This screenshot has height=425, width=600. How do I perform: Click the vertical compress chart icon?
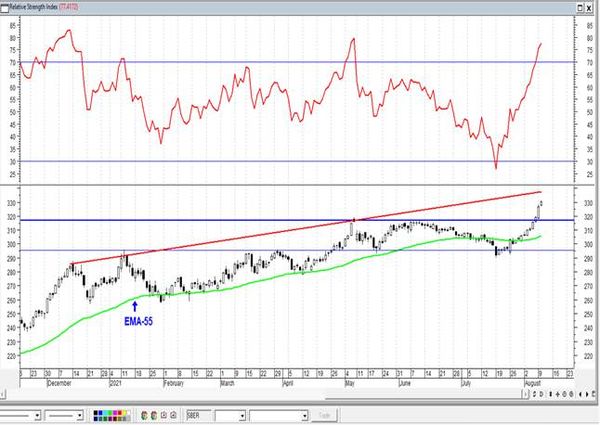(x=551, y=394)
